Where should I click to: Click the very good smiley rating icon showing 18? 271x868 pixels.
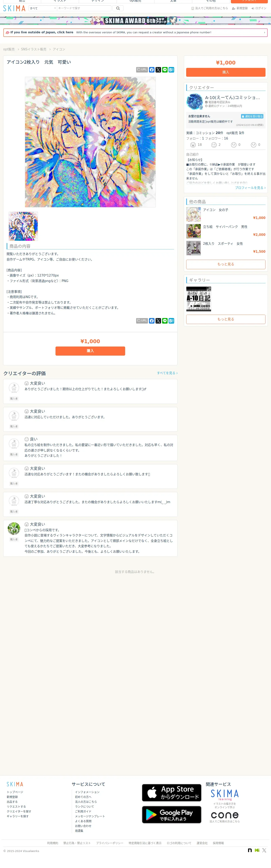[x=193, y=145]
